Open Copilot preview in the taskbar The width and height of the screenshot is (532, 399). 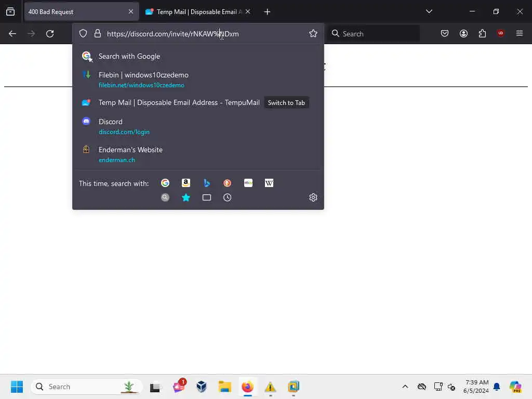[515, 387]
